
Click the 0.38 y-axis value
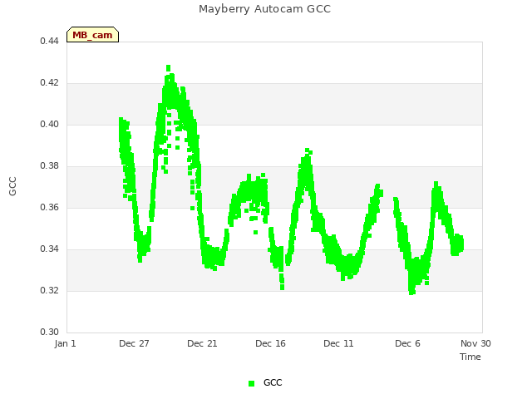click(x=50, y=166)
